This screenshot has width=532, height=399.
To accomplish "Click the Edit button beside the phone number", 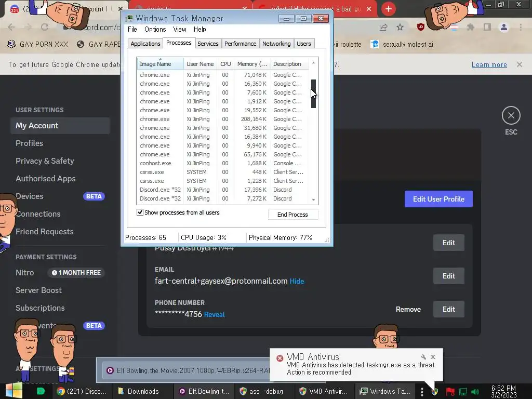I will point(448,310).
